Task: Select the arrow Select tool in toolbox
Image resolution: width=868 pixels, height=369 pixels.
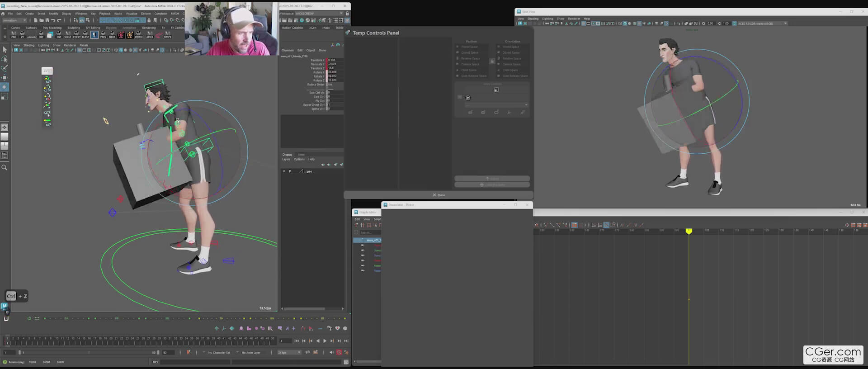Action: 5,50
